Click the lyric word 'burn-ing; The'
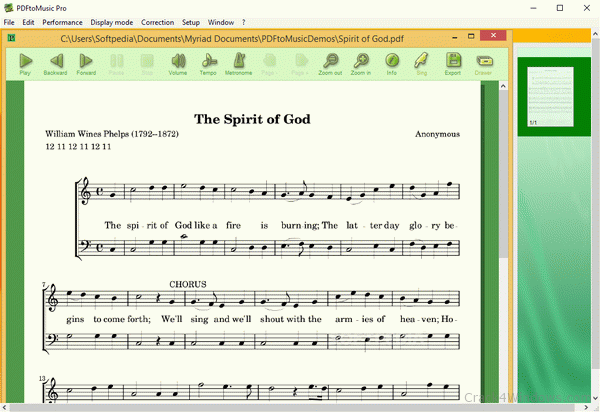 309,225
